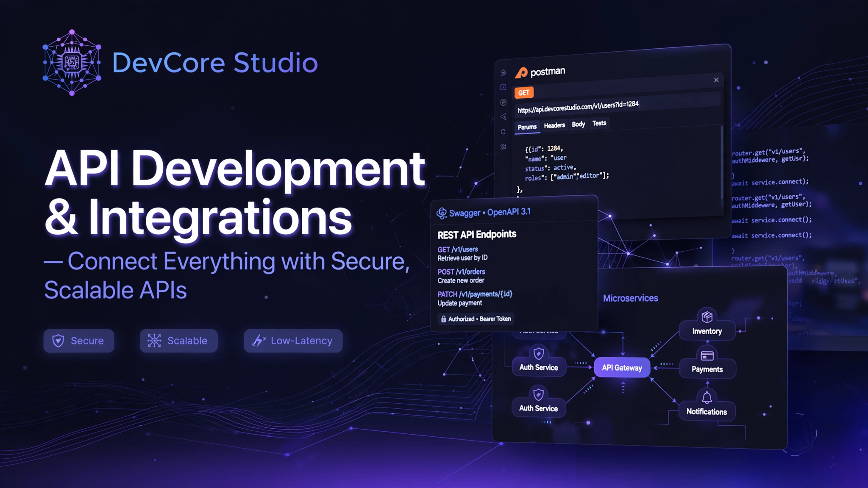Click the 'Retrieve user by ID' description

click(462, 258)
